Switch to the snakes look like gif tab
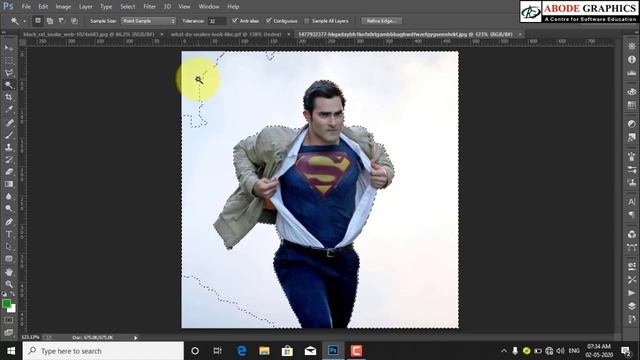This screenshot has width=640, height=360. (226, 34)
